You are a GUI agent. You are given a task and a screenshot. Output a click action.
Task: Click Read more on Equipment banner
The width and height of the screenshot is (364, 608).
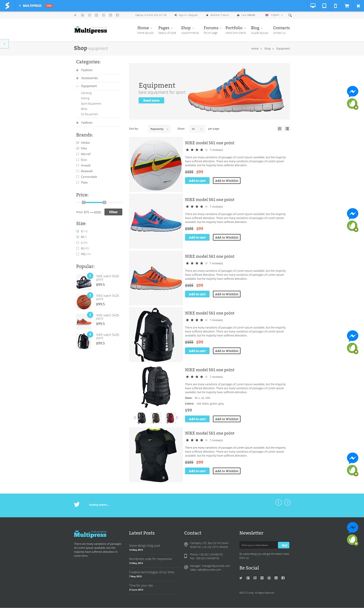point(151,101)
